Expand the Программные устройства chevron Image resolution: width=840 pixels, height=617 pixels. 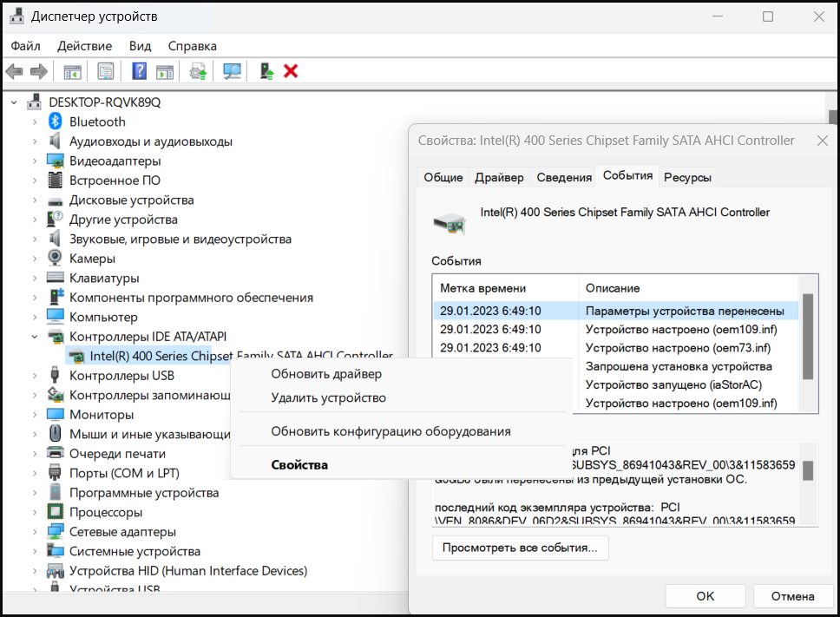[35, 493]
